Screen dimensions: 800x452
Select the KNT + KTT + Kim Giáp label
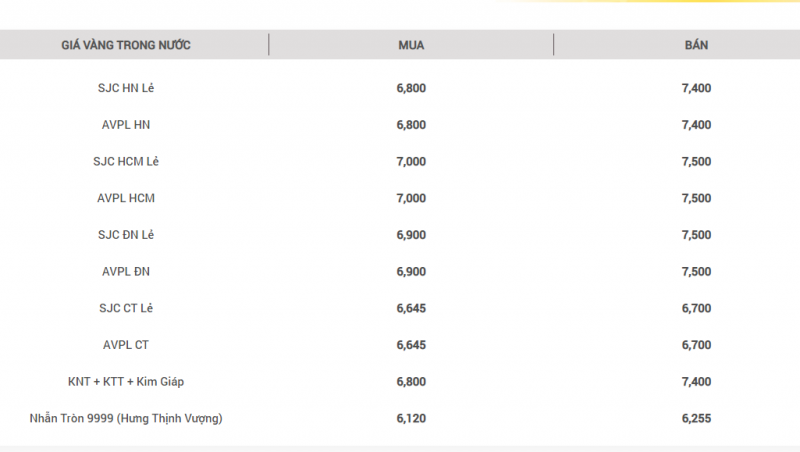pyautogui.click(x=126, y=381)
